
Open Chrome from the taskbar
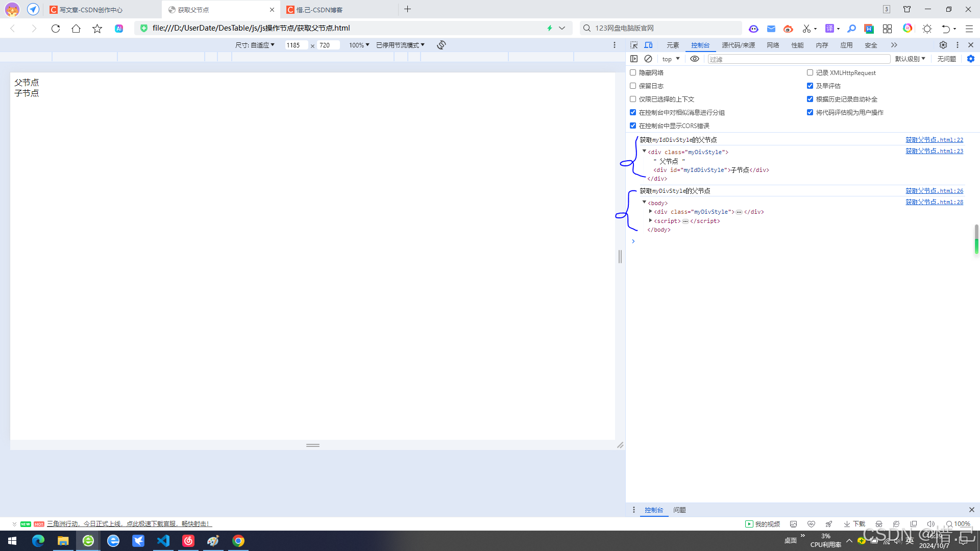tap(238, 541)
